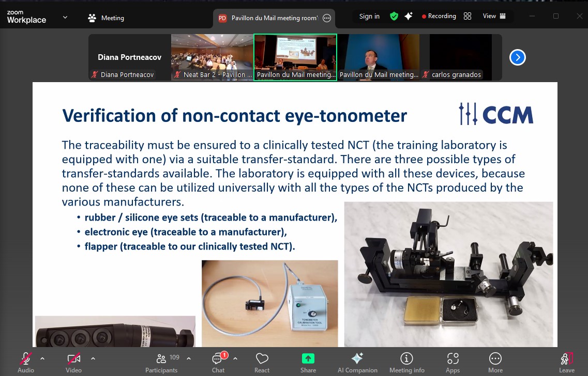Open the Chat panel

218,362
